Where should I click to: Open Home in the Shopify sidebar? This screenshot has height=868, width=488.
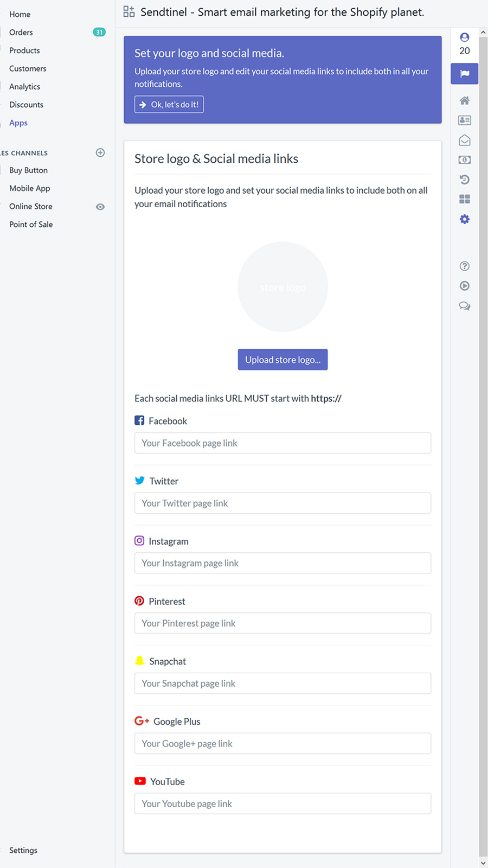pyautogui.click(x=20, y=14)
